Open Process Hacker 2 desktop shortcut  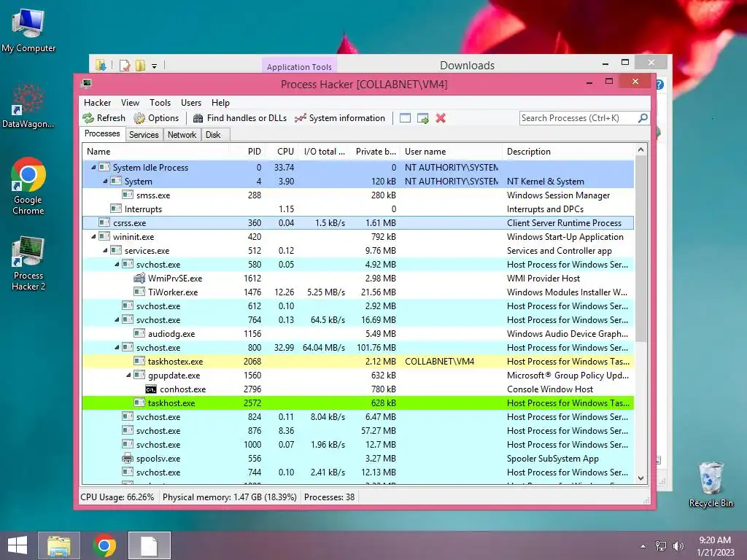point(28,262)
